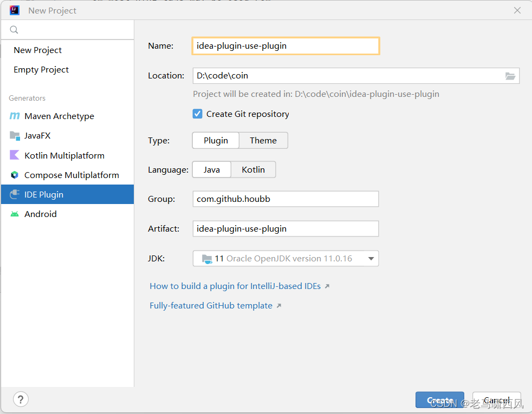Close the New Project dialog
This screenshot has width=532, height=414.
point(517,10)
